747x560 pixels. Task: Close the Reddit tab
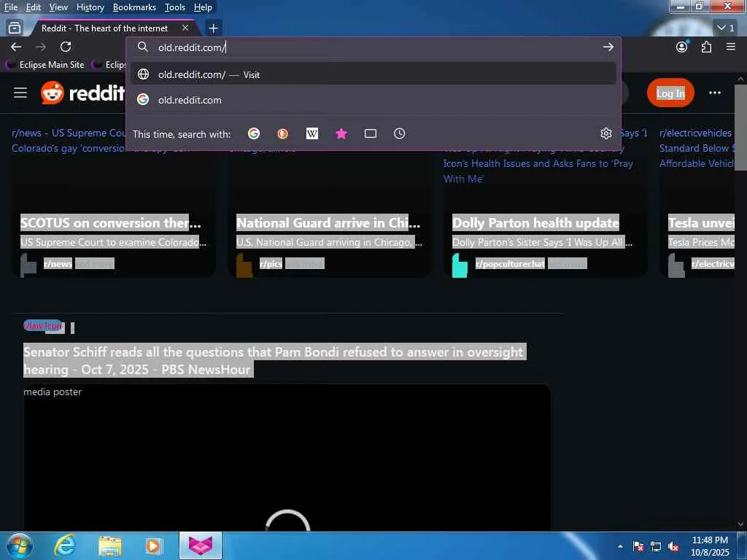tap(185, 28)
